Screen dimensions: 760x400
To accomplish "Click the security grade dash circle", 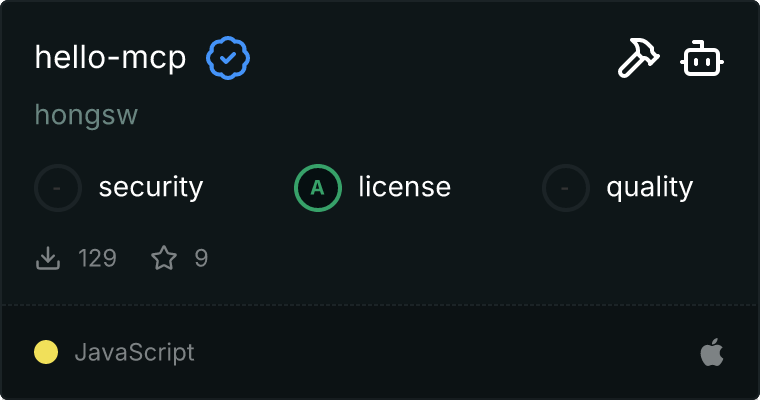I will click(58, 187).
